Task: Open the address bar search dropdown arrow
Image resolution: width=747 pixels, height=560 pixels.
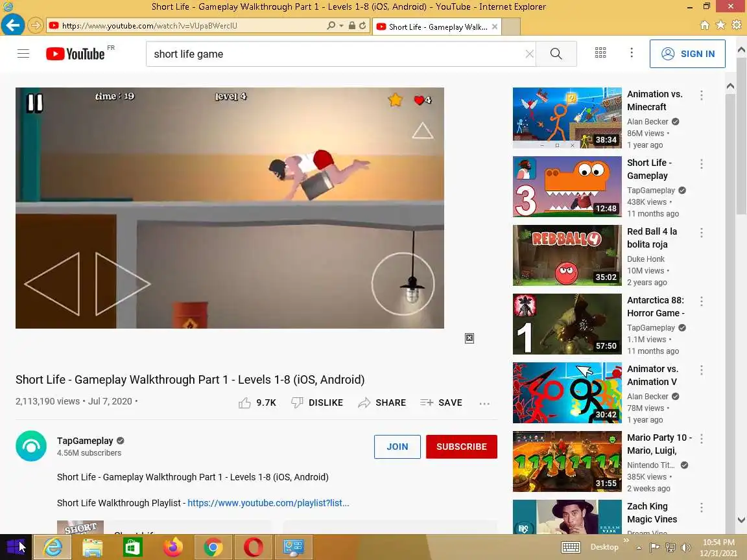Action: (341, 26)
